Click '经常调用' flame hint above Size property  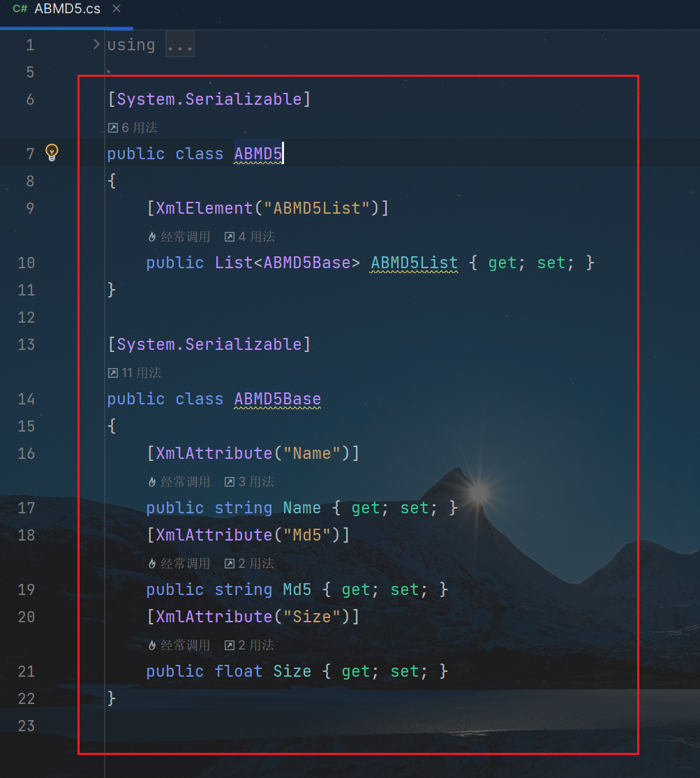tap(179, 645)
